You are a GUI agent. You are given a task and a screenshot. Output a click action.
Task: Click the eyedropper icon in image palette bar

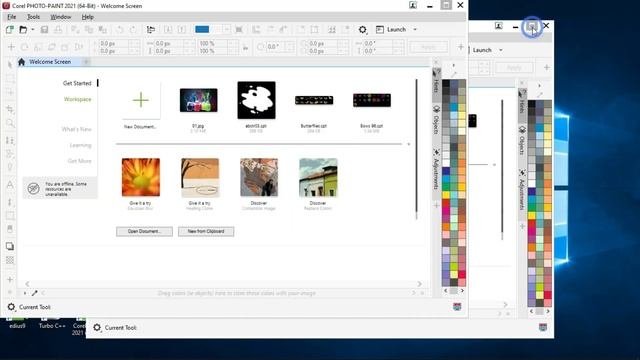(x=35, y=293)
